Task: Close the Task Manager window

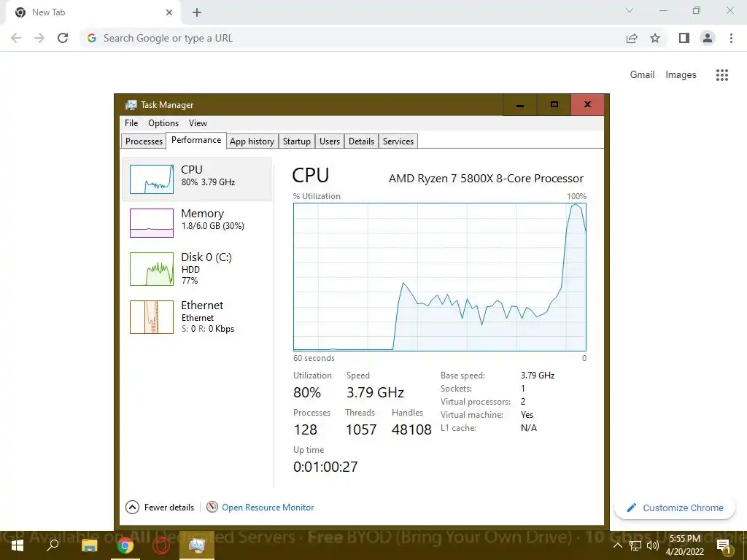Action: (x=587, y=105)
